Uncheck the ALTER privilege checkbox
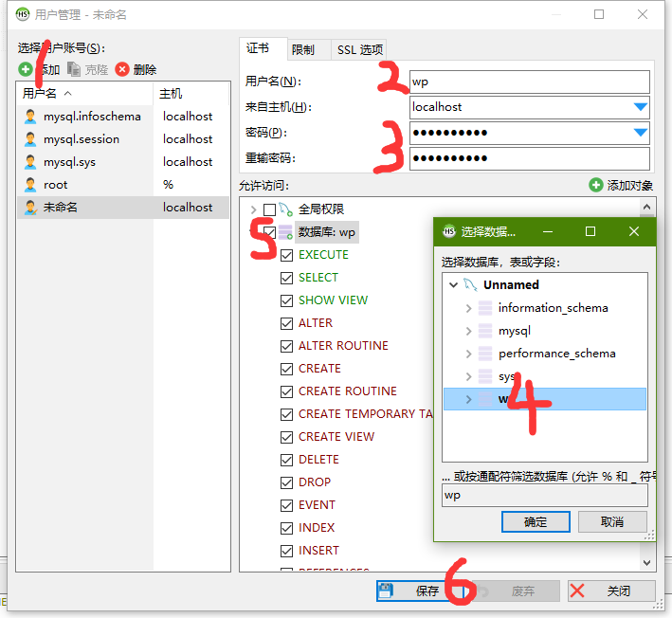The image size is (672, 618). click(x=287, y=323)
